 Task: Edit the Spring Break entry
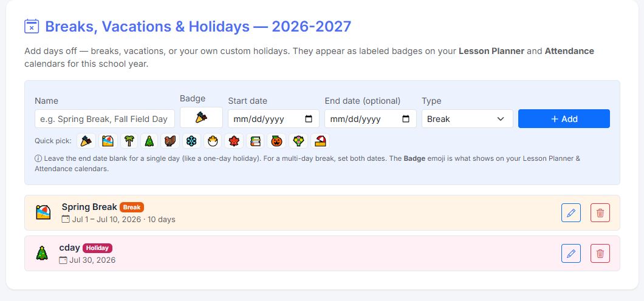click(x=571, y=213)
